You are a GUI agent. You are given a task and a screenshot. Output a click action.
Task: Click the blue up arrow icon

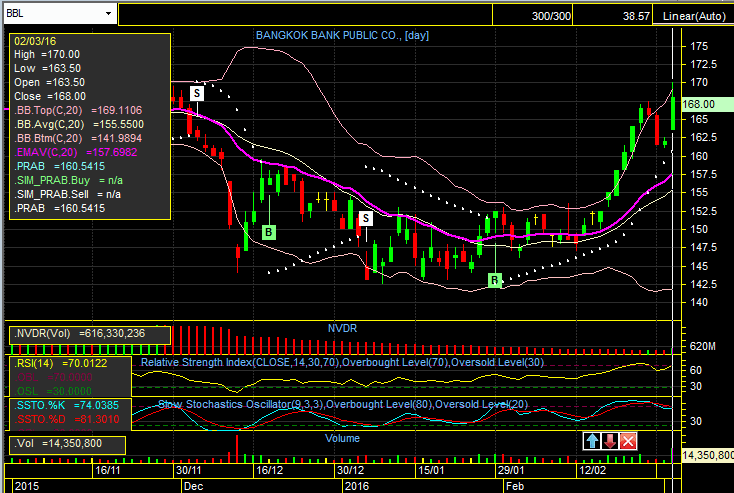tap(592, 441)
